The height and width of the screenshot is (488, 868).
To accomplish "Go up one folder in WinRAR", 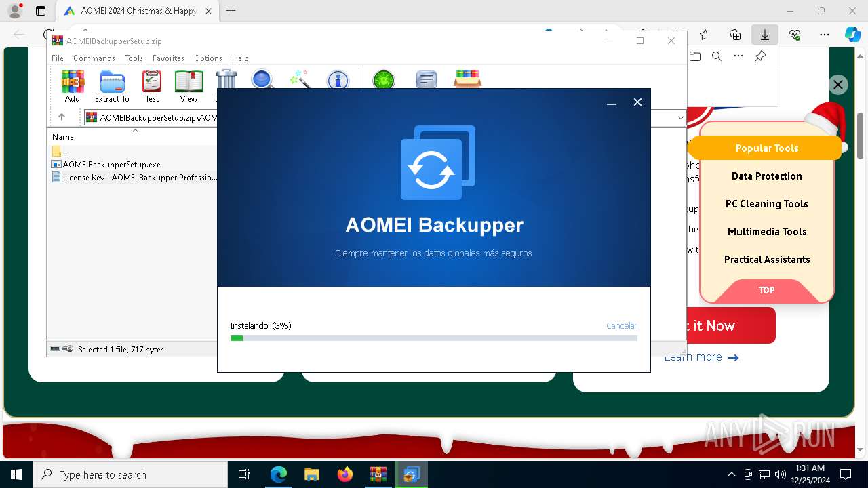I will (62, 117).
